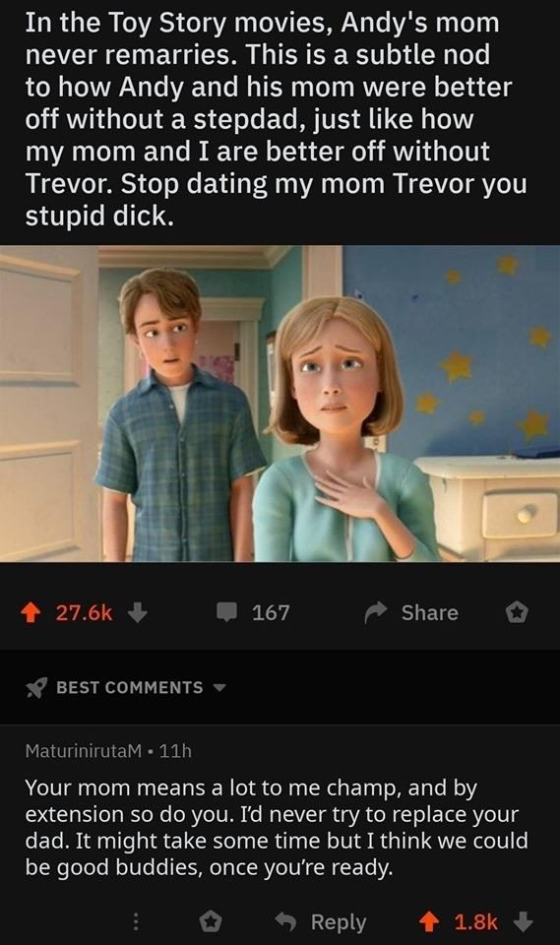Tap the 1.8k comment score
This screenshot has height=945, width=560.
(475, 921)
